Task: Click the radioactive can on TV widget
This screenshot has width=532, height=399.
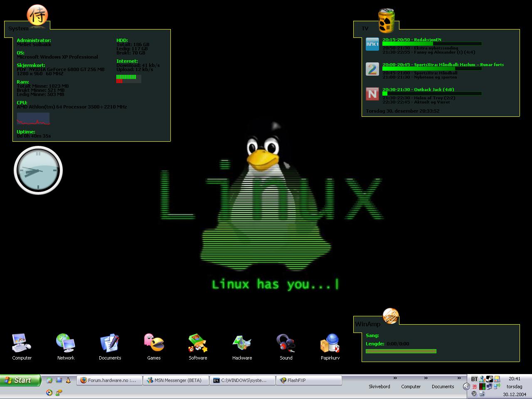Action: 386,20
